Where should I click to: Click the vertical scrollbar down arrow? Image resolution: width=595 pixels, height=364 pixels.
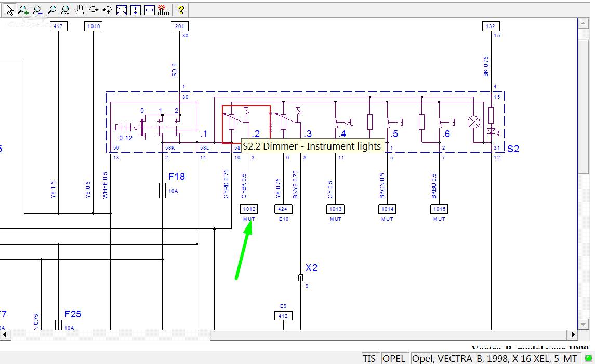click(583, 325)
